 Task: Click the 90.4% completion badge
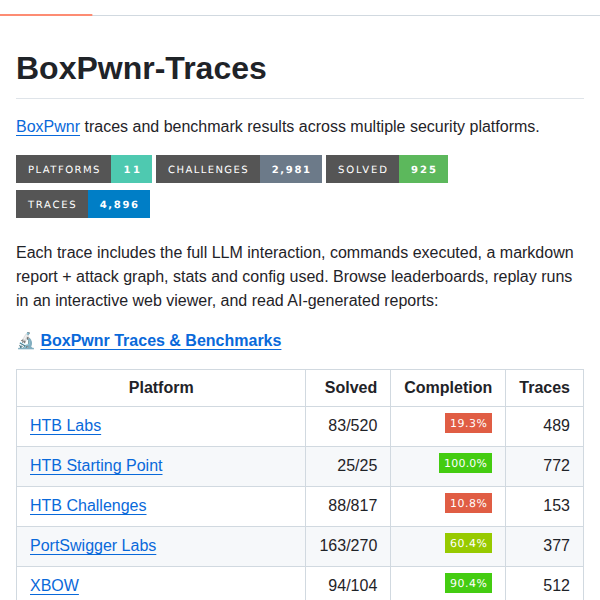468,583
